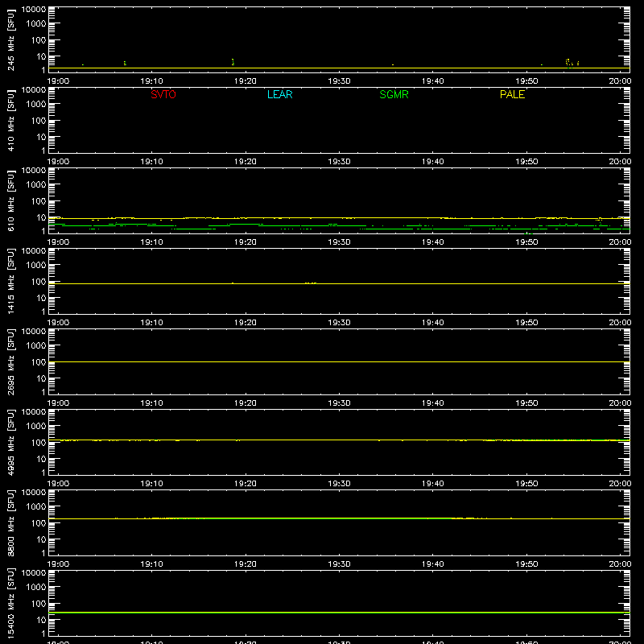Click the 10000 tick label of 245 MHz panel
This screenshot has height=644, width=644.
pyautogui.click(x=34, y=10)
